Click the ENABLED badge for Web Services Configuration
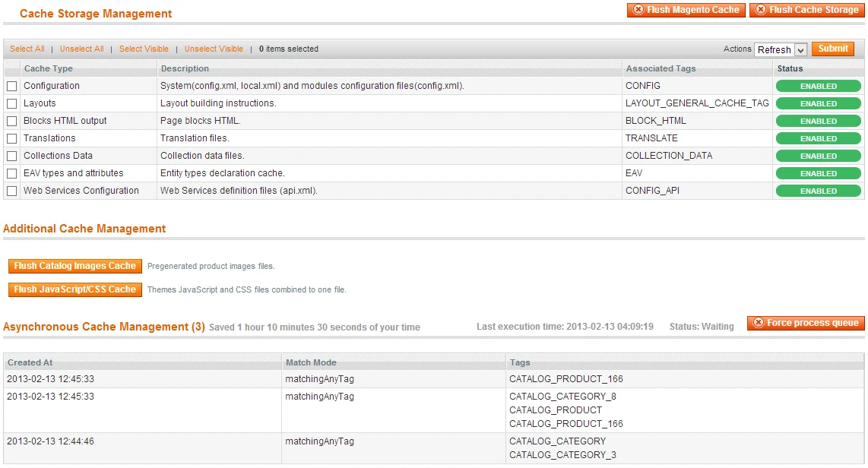Viewport: 868px width, 468px height. click(818, 191)
